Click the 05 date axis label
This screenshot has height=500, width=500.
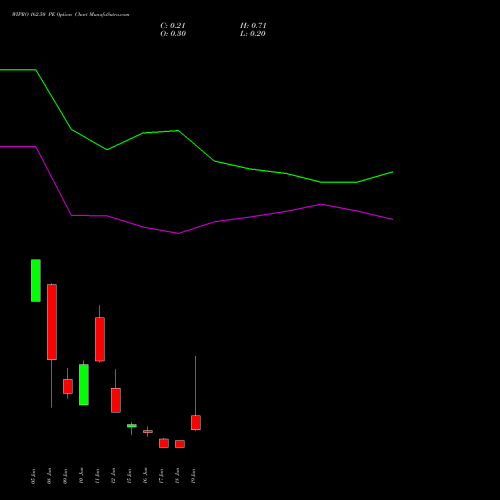(33, 476)
